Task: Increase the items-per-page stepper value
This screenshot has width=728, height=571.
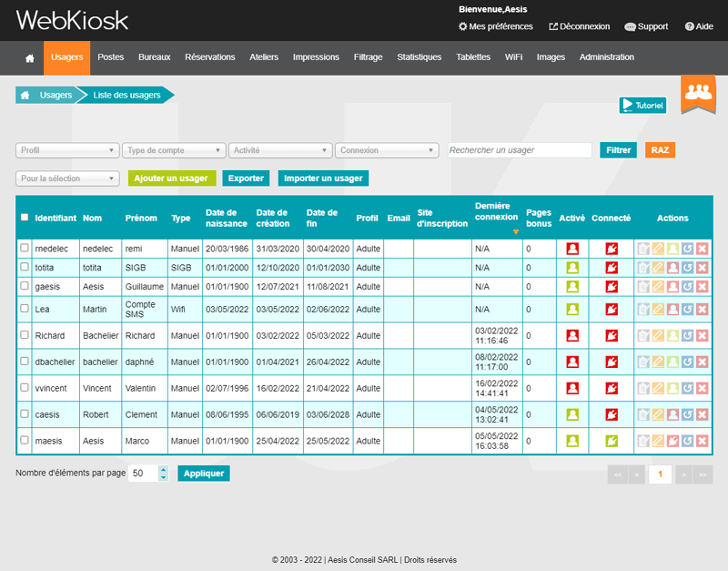Action: (164, 470)
